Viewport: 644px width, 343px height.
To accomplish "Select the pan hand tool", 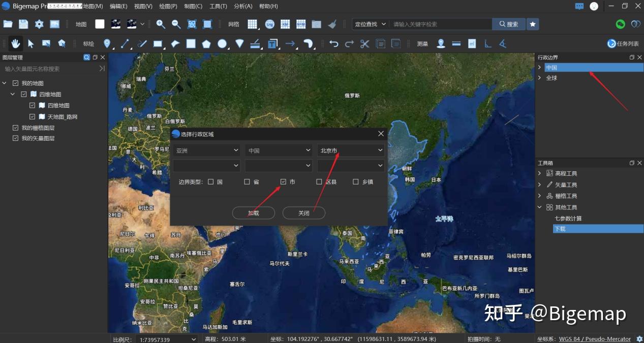I will pyautogui.click(x=16, y=44).
